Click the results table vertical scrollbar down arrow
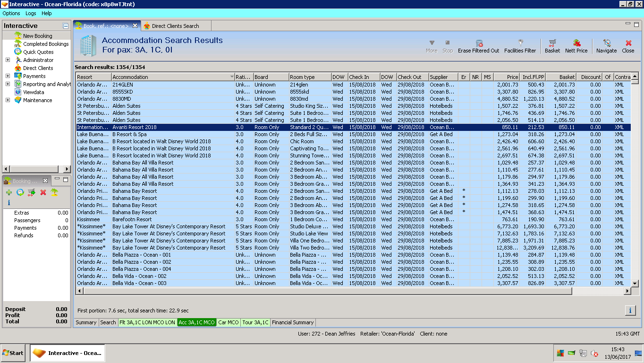 (635, 284)
